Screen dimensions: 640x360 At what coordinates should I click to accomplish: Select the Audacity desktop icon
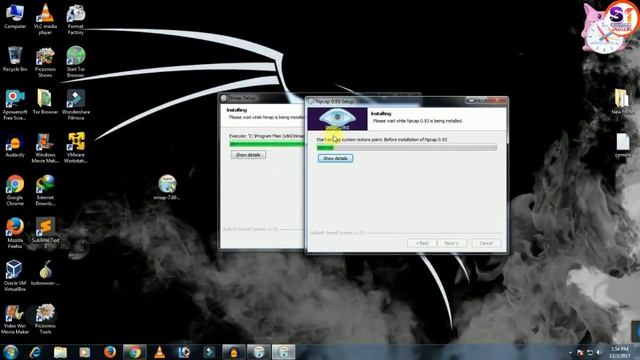tap(15, 145)
